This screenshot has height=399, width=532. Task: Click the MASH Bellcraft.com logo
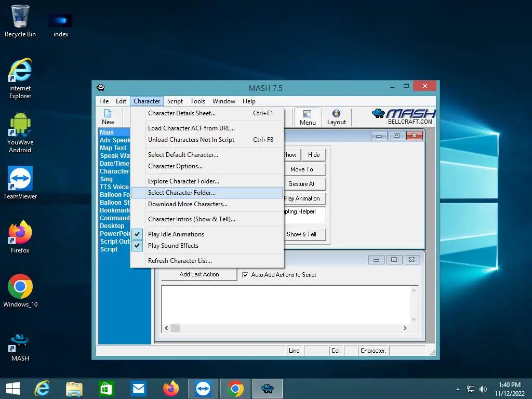click(403, 116)
